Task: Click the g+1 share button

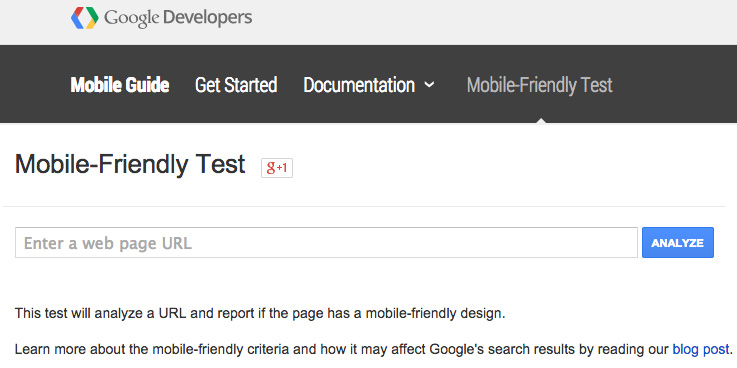Action: (x=277, y=168)
